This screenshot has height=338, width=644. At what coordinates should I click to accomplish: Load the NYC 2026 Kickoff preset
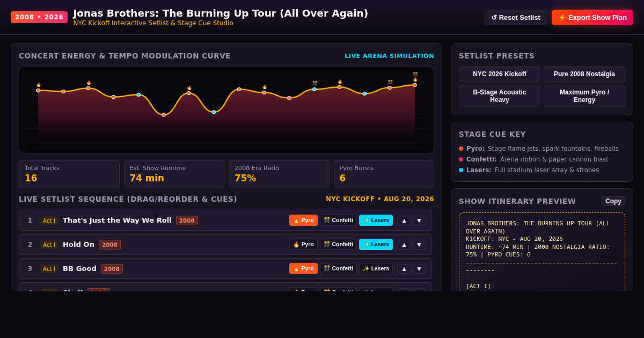click(x=500, y=74)
